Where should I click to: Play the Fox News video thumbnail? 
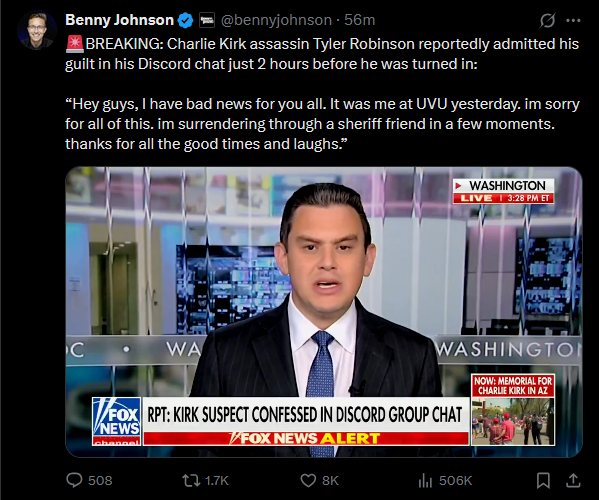tap(324, 312)
